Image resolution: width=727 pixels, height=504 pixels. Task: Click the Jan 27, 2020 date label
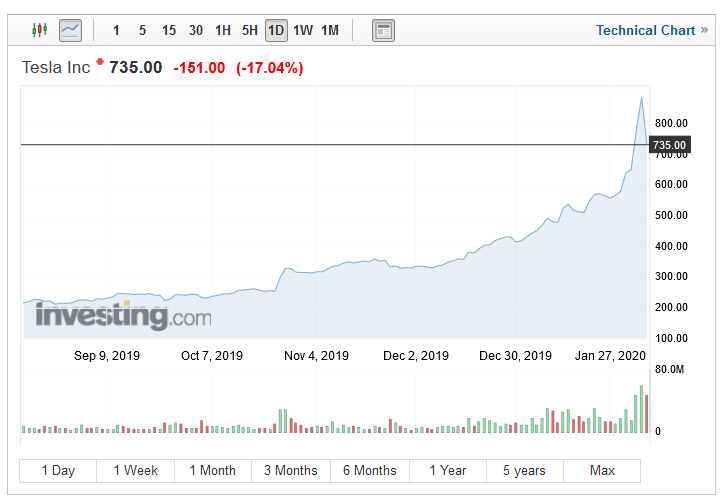[x=610, y=356]
